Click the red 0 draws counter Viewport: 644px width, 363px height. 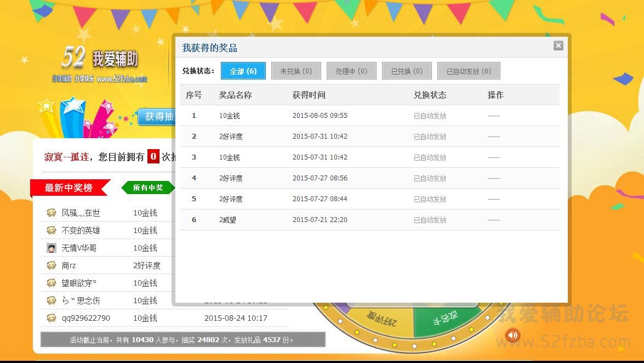[x=153, y=157]
